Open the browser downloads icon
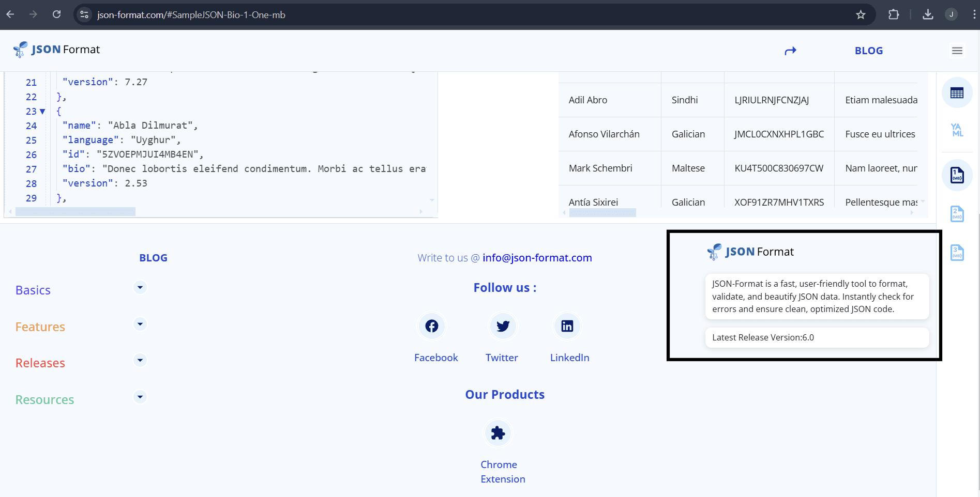This screenshot has height=497, width=980. click(x=927, y=14)
